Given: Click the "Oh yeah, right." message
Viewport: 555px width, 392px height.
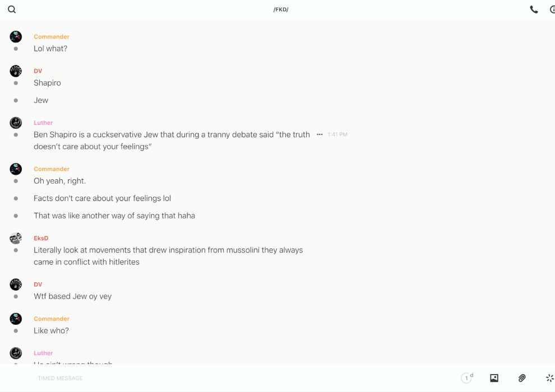Looking at the screenshot, I should pos(59,181).
